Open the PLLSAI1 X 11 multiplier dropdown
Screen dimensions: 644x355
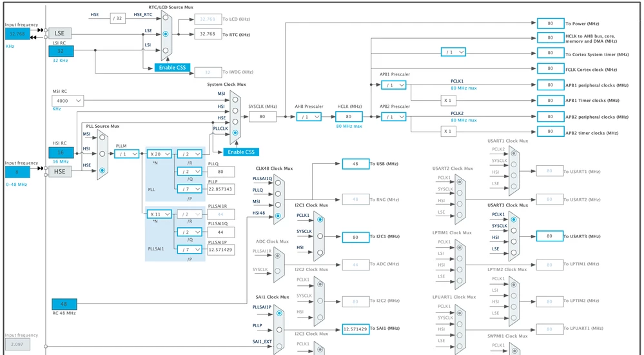(x=159, y=214)
